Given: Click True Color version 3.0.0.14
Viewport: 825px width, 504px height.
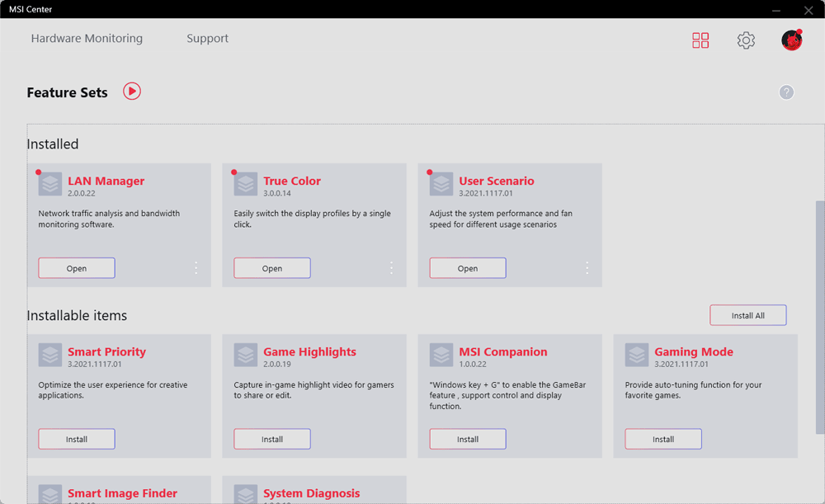Looking at the screenshot, I should [277, 193].
